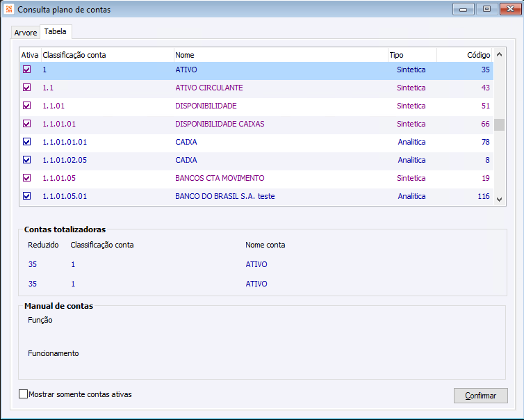This screenshot has height=420, width=524.
Task: Select the Tabela tab
Action: [x=56, y=31]
